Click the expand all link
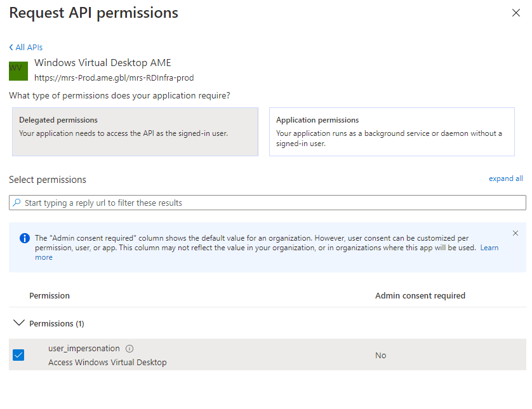Screen dimensions: 532x409 (505, 179)
